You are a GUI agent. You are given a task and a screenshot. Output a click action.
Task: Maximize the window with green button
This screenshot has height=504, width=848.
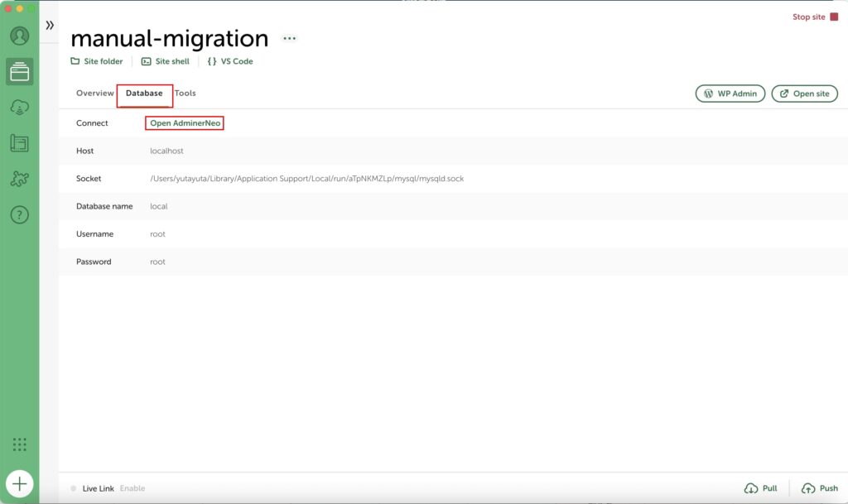click(31, 8)
